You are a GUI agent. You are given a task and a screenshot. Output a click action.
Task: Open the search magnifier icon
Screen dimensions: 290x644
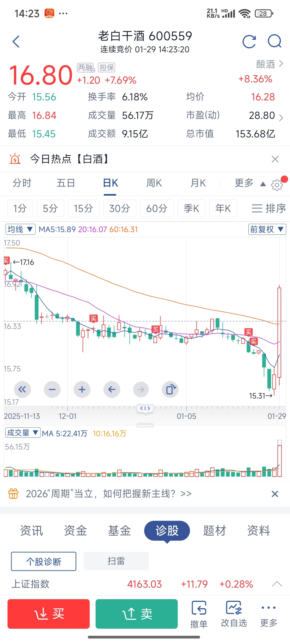pos(274,42)
